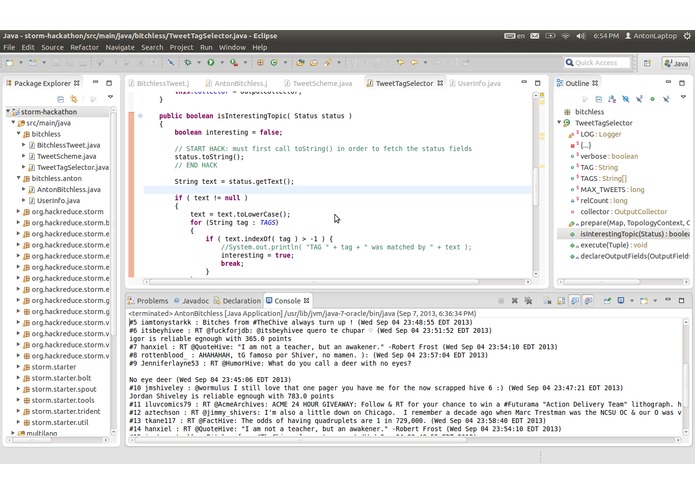Click the Back navigation yellow arrow icon
The image size is (695, 494).
[x=414, y=63]
